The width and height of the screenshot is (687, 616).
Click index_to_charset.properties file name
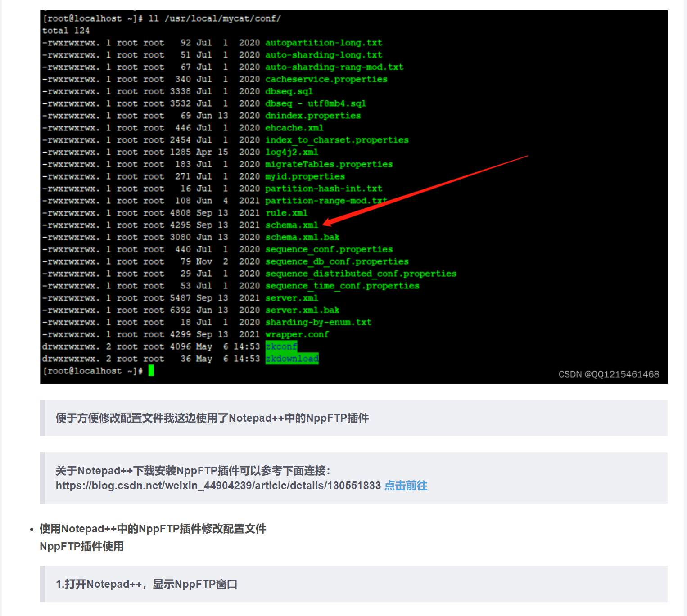(x=337, y=140)
